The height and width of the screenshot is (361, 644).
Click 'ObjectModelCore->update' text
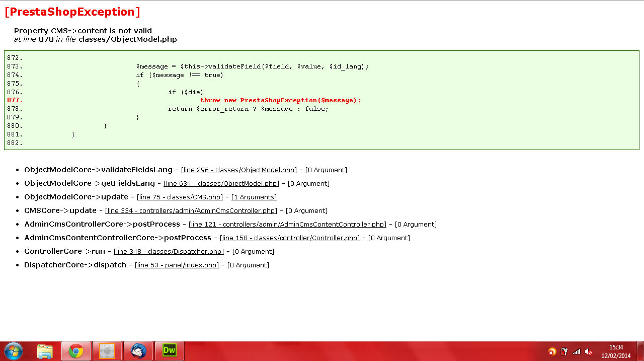click(x=76, y=197)
